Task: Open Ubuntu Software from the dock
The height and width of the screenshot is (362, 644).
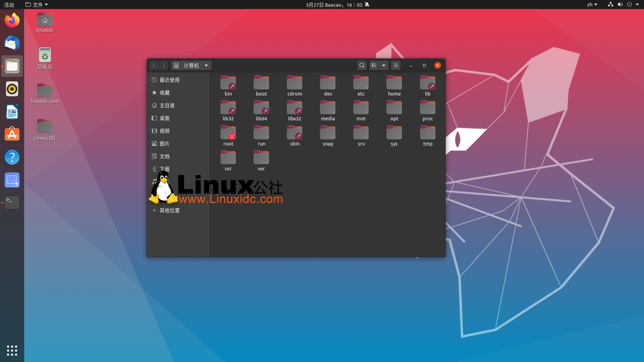Action: (x=12, y=134)
